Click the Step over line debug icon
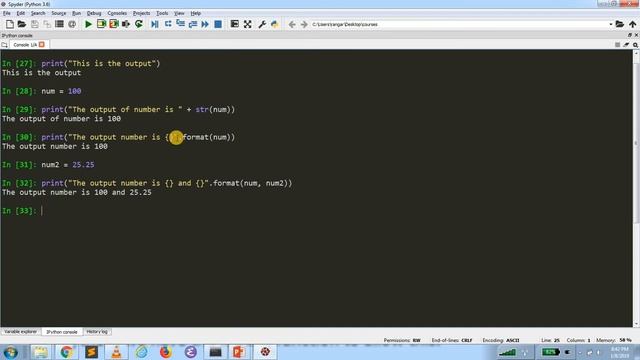The height and width of the screenshot is (360, 640). 168,24
